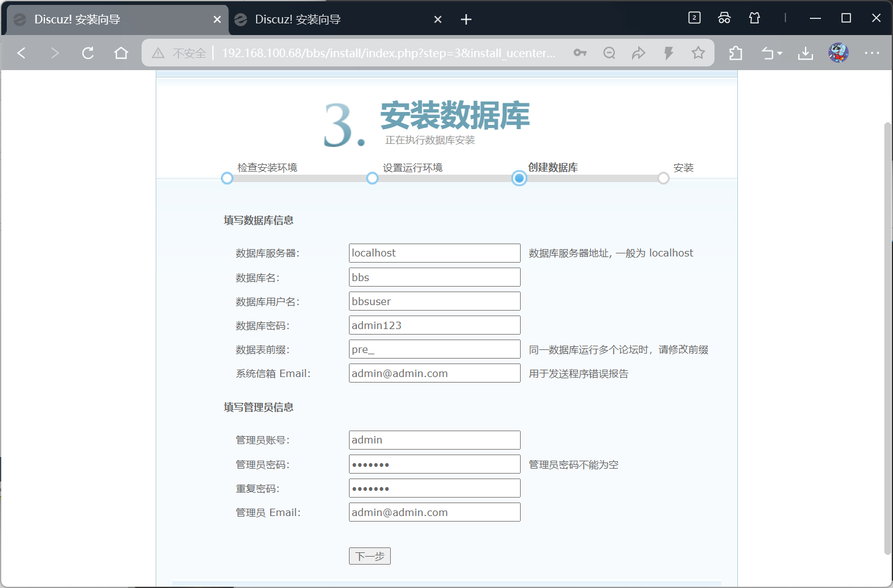Screen dimensions: 893x588
Task: Open the three-dot browser menu
Action: point(871,53)
